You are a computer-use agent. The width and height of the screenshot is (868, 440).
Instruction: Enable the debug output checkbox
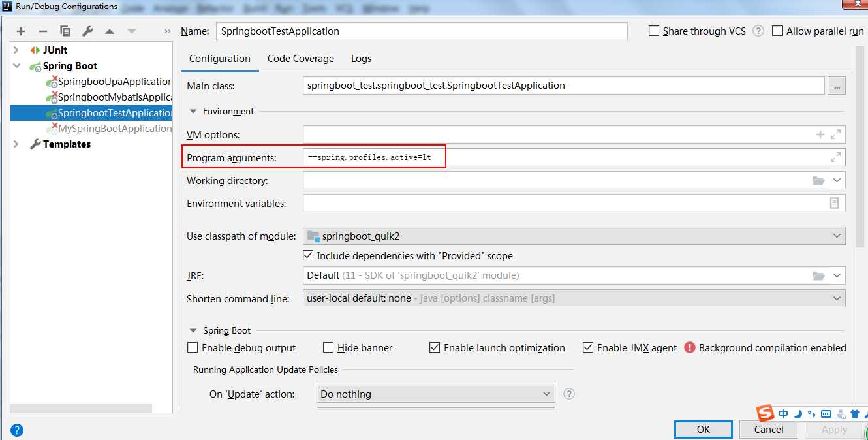193,347
